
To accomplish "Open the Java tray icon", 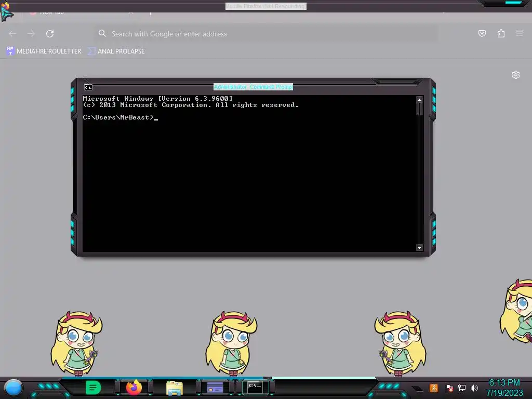I will [x=434, y=388].
